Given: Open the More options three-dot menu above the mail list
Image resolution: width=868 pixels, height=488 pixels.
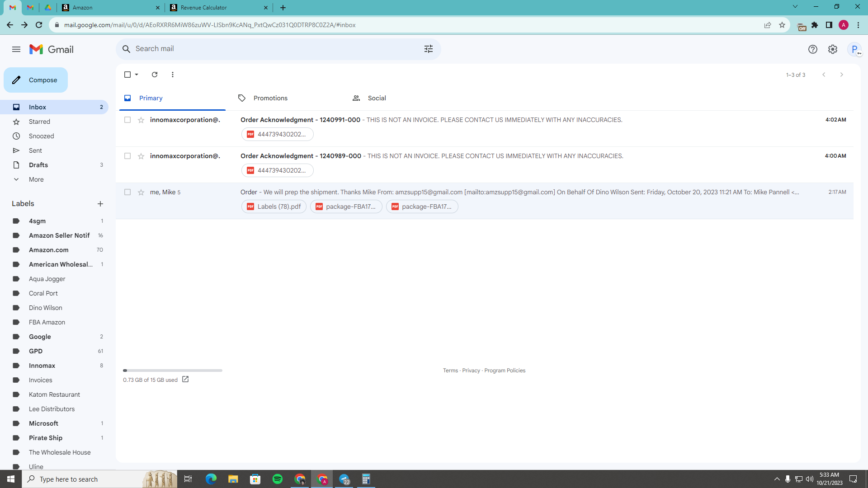Looking at the screenshot, I should 173,75.
